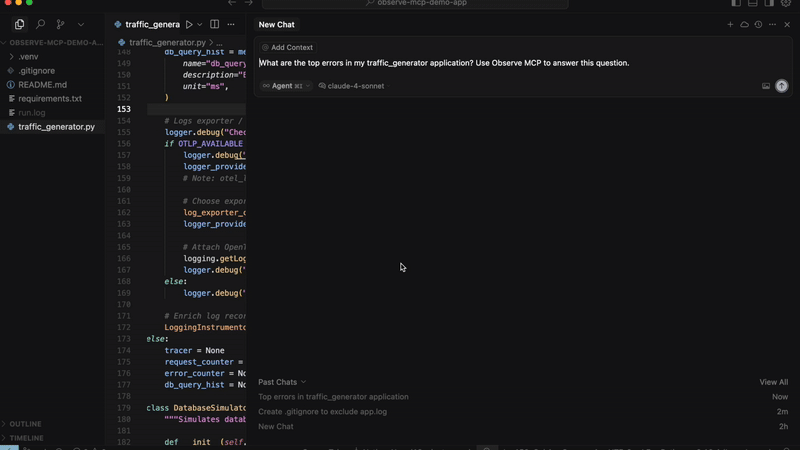Click the 'unit="ms",' code line
The width and height of the screenshot is (800, 450).
click(206, 86)
